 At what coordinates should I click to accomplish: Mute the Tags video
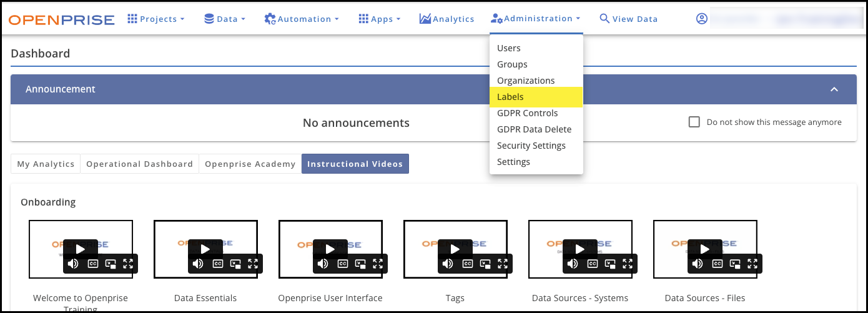[x=448, y=264]
